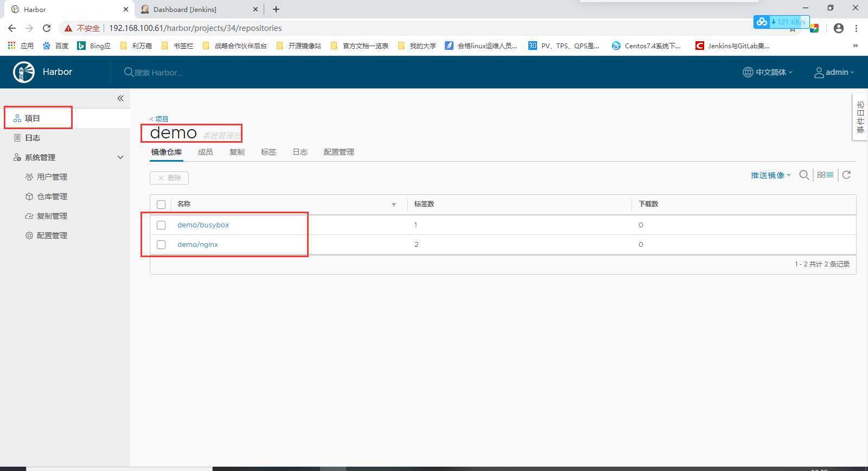Open the 应用 apps bookmark
This screenshot has height=471, width=868.
tap(21, 46)
